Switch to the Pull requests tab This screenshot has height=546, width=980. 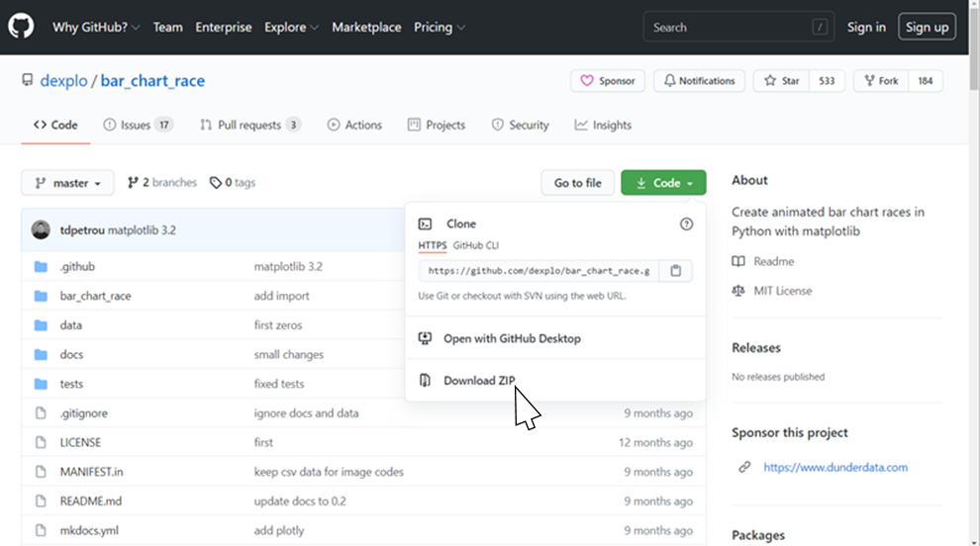pos(250,125)
